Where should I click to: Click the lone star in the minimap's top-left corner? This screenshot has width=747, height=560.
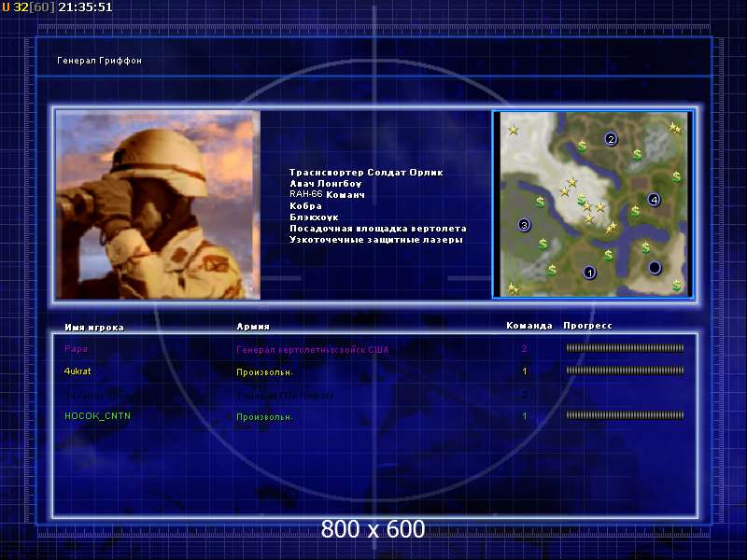pyautogui.click(x=513, y=130)
